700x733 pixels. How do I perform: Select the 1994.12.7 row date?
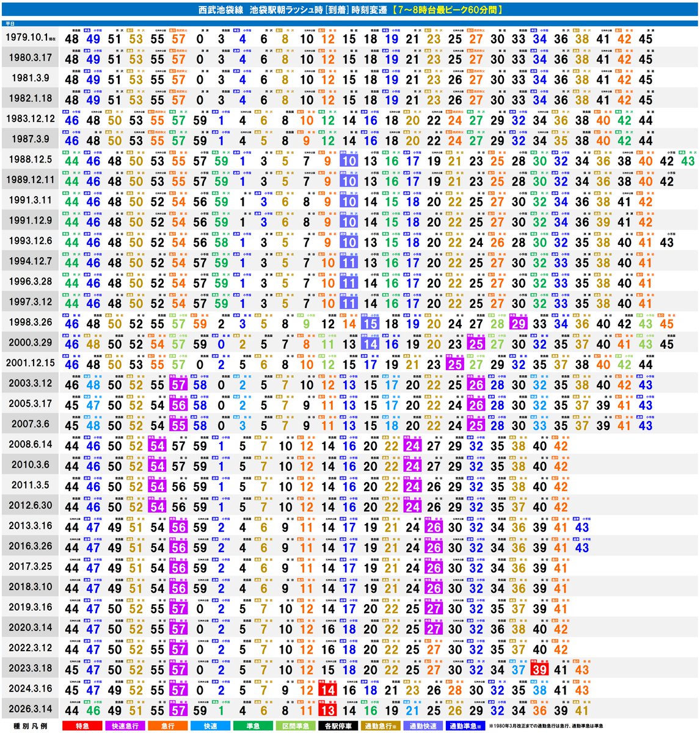(x=30, y=261)
